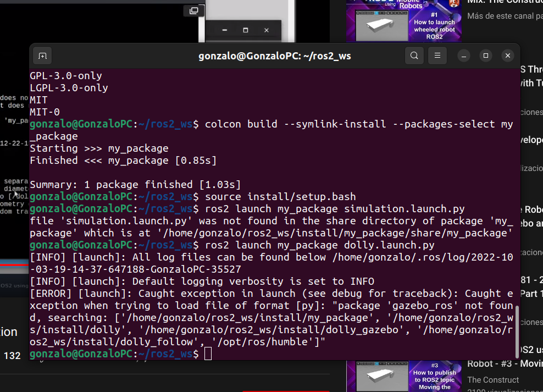Click 'Más de este canal' text in browser
Image resolution: width=543 pixels, height=392 pixels.
click(505, 16)
